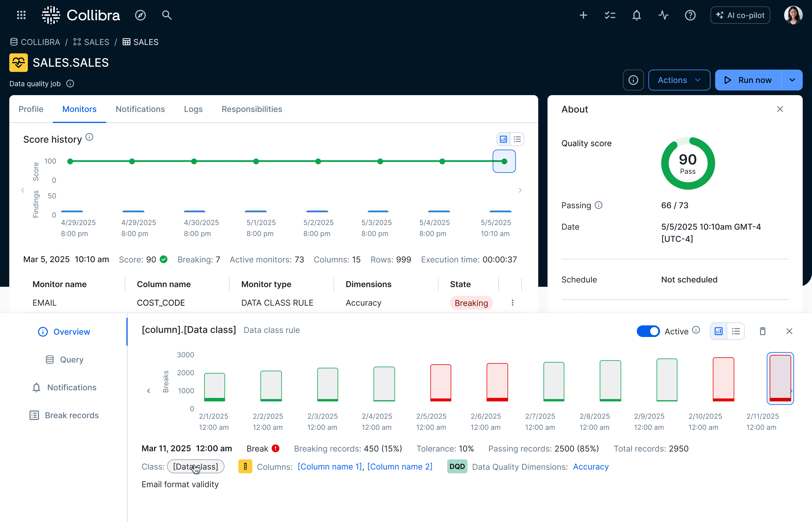Select Break records in side menu
Viewport: 812px width, 522px height.
(x=64, y=415)
